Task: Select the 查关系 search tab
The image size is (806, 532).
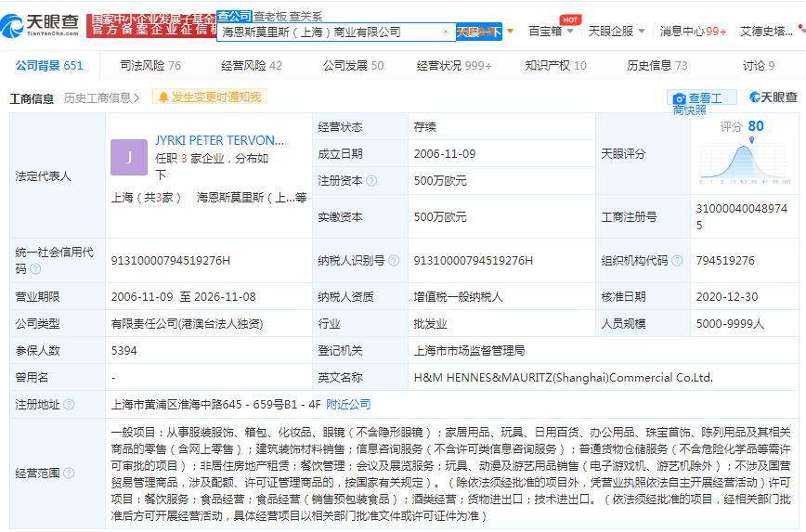Action: 305,17
